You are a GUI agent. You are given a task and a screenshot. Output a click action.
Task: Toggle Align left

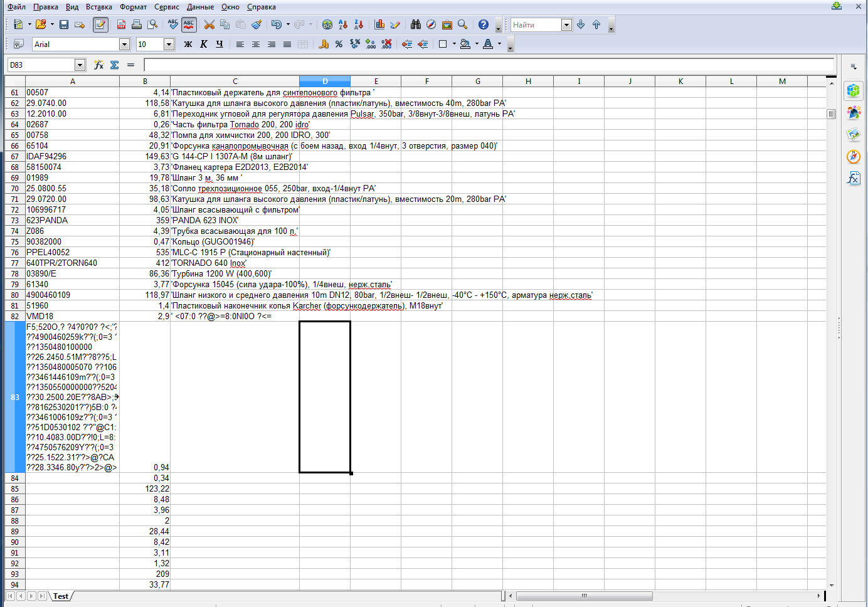pos(240,44)
